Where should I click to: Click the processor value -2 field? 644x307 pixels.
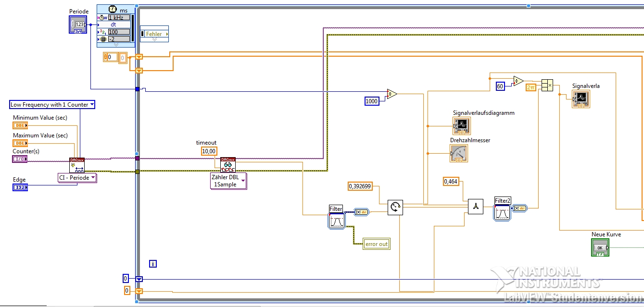click(118, 39)
